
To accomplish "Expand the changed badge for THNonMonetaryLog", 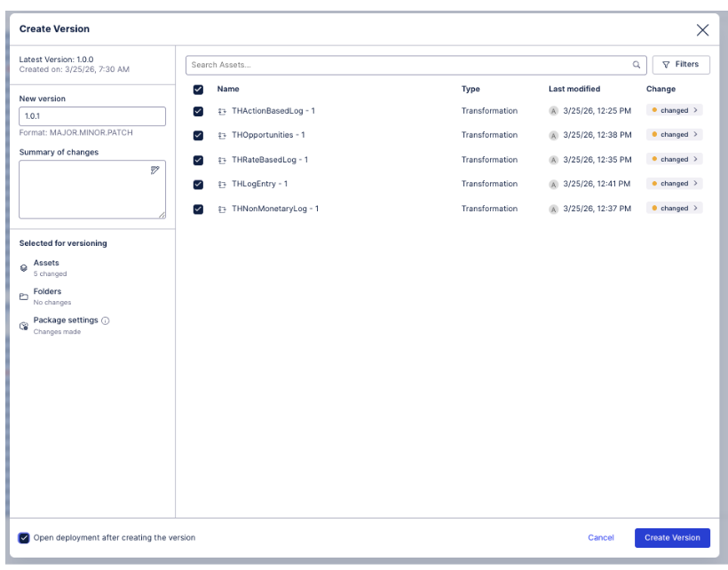I will pos(675,209).
